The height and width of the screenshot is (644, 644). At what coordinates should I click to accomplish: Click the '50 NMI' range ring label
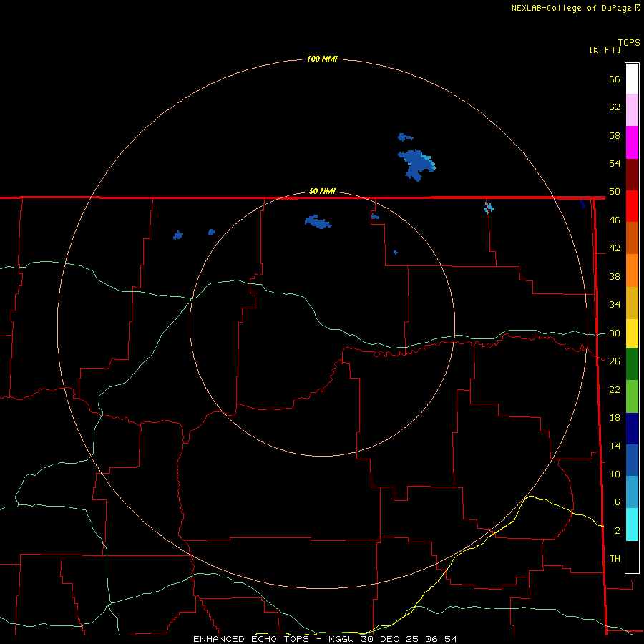(x=322, y=191)
